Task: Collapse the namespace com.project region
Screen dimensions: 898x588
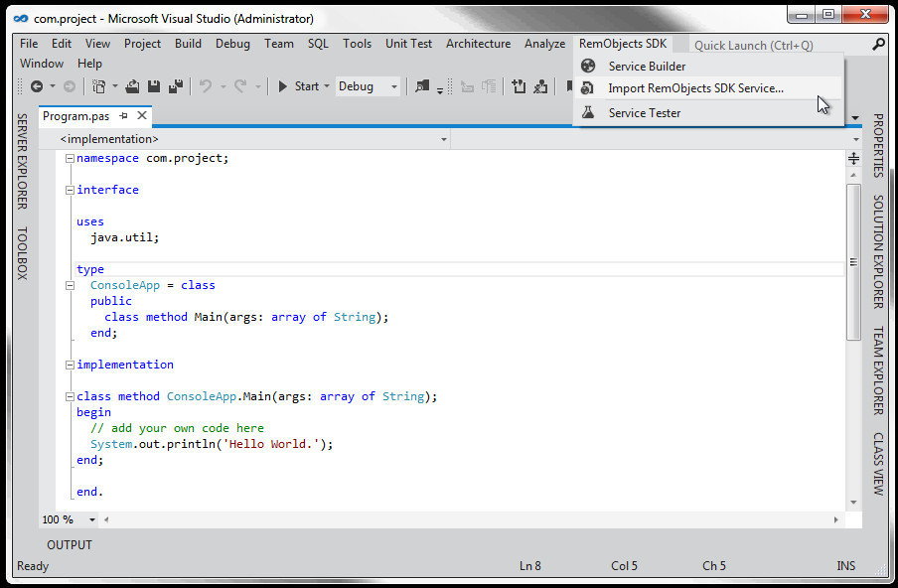Action: 70,158
